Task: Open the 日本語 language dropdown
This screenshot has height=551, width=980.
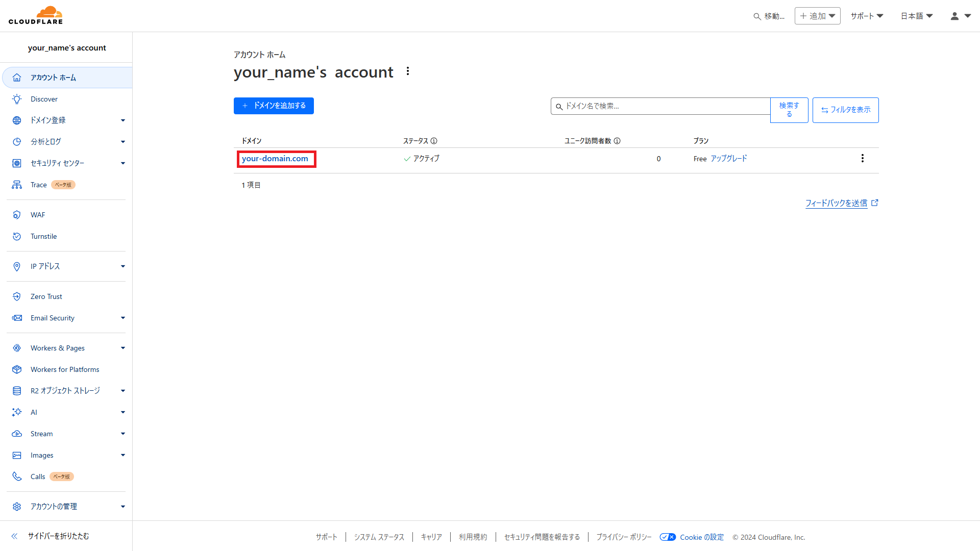Action: point(916,16)
